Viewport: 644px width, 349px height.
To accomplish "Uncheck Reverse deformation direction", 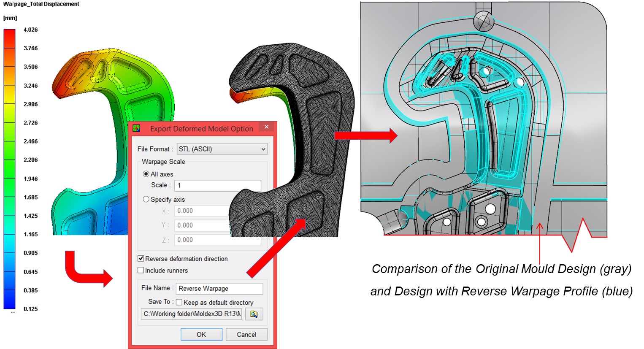I will tap(142, 259).
